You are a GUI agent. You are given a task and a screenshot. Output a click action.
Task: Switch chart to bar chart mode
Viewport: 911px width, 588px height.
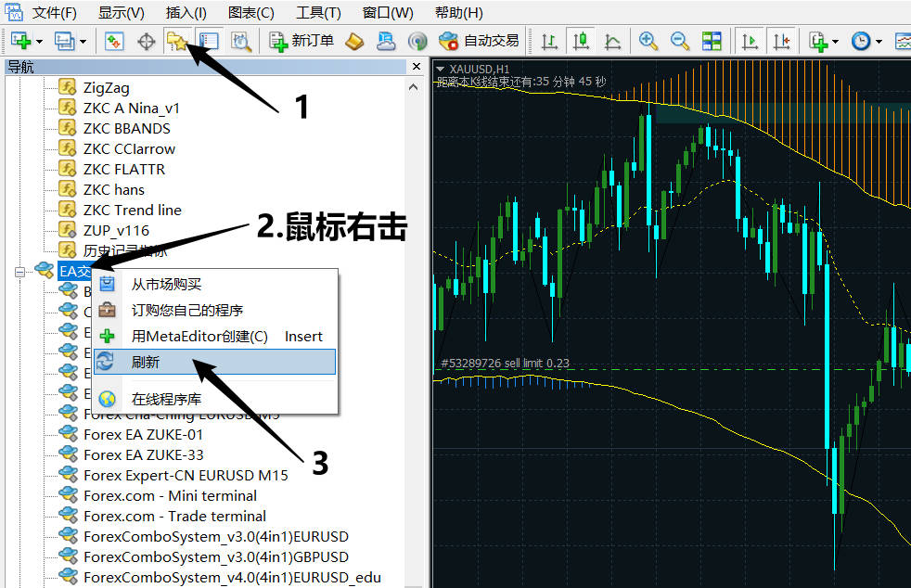click(549, 41)
